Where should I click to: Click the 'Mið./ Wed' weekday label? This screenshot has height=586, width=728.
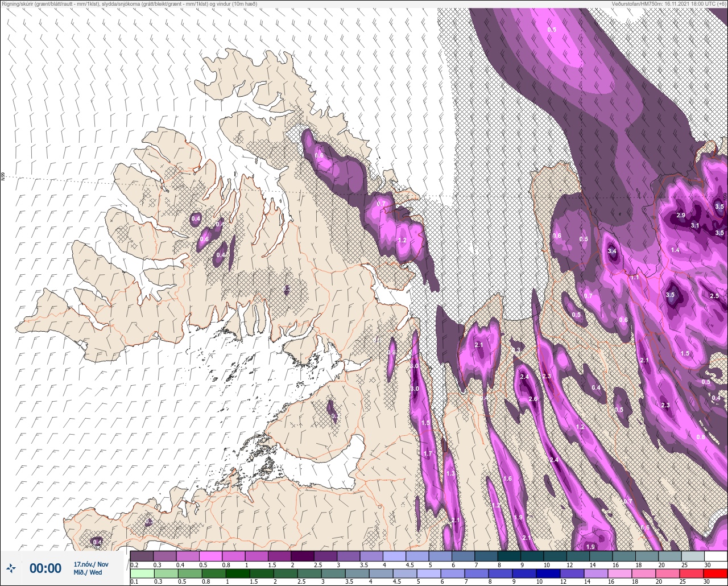click(x=88, y=572)
